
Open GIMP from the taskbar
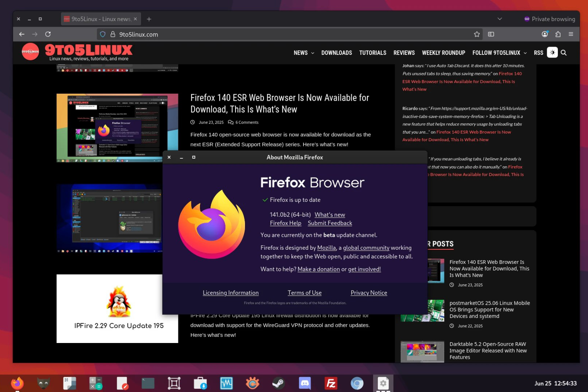[43, 383]
